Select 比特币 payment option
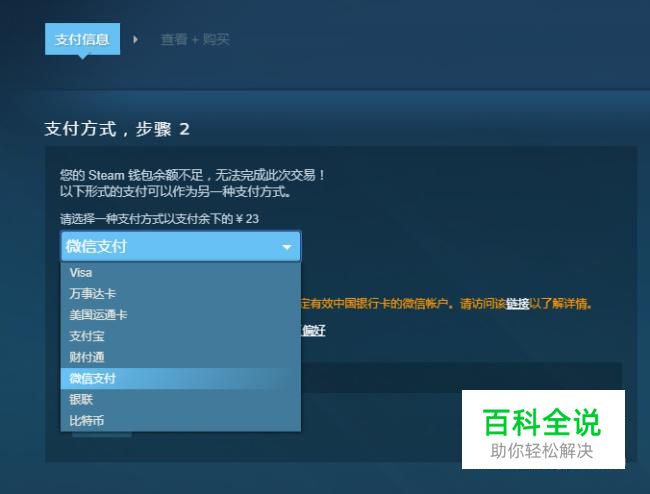Viewport: 650px width, 494px height. (181, 421)
